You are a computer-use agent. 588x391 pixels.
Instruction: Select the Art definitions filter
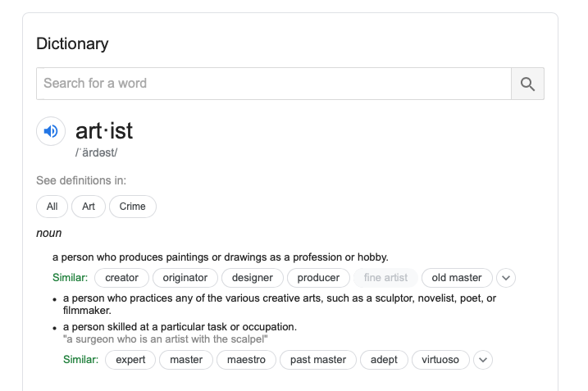89,207
